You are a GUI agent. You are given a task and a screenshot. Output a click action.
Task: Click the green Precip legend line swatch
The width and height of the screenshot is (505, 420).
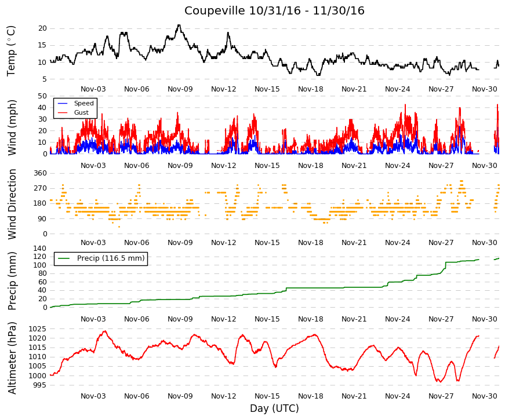(64, 258)
